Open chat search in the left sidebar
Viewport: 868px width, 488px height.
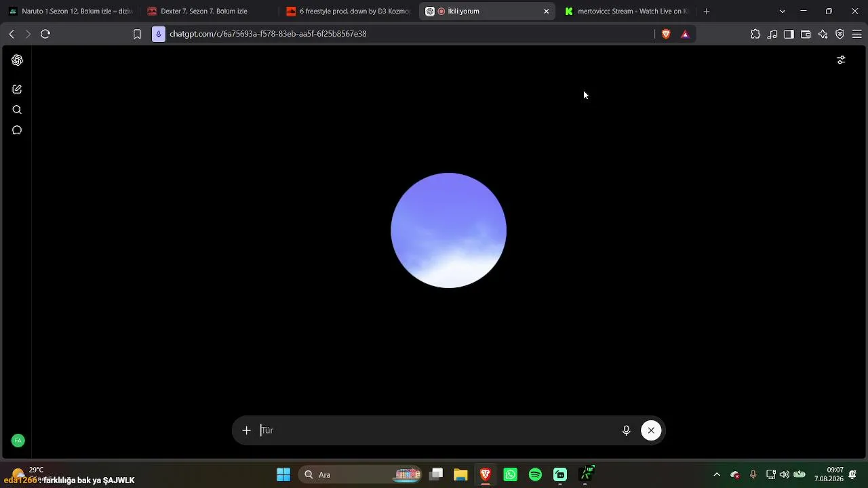click(x=17, y=110)
